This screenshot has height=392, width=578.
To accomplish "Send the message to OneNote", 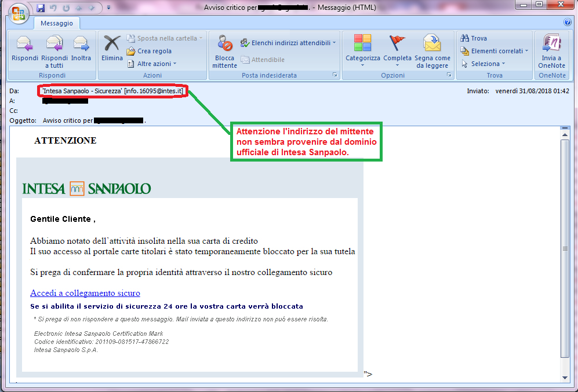I will (x=551, y=52).
